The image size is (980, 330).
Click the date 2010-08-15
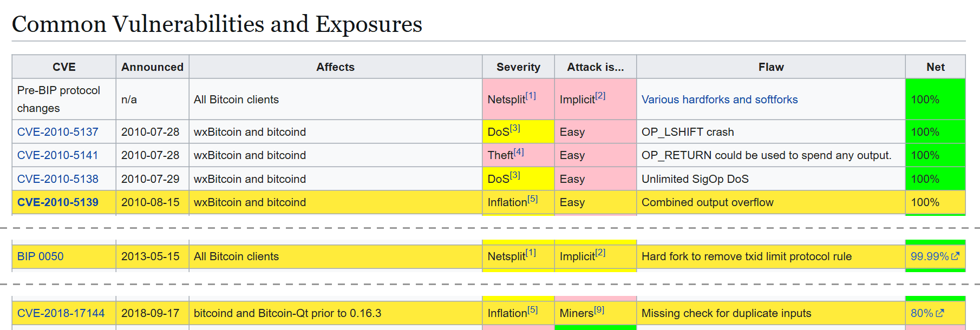tap(151, 202)
